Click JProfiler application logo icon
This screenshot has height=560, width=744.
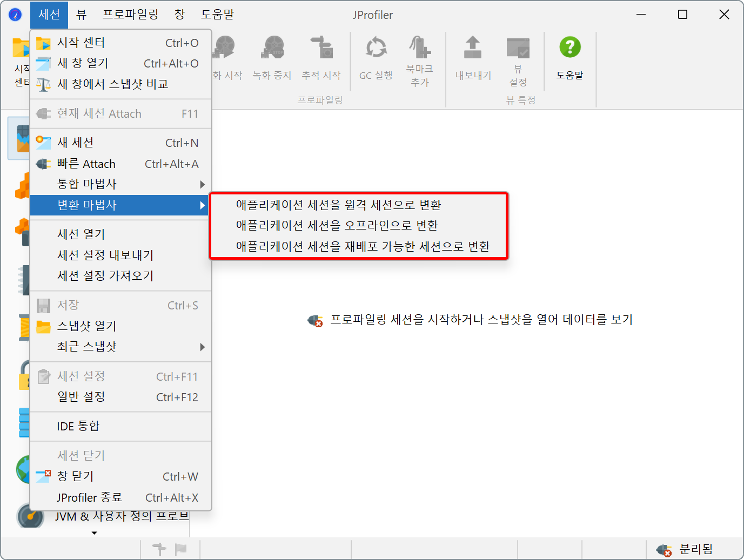coord(15,15)
